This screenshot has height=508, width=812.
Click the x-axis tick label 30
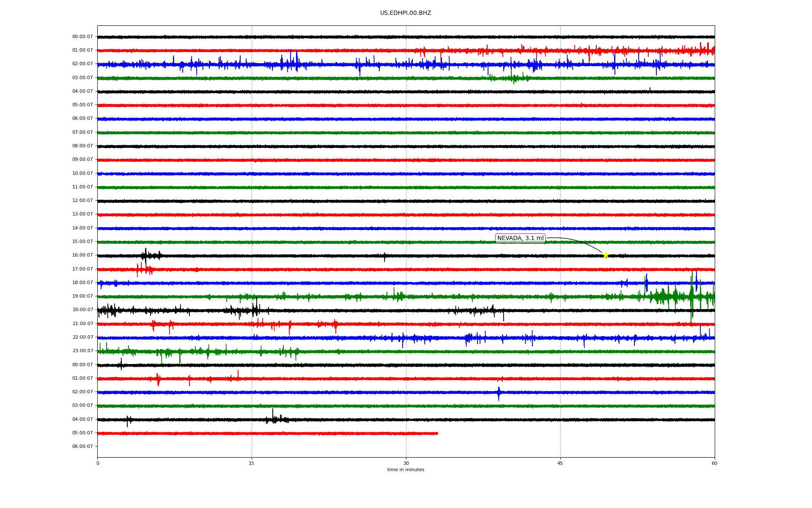pyautogui.click(x=406, y=463)
